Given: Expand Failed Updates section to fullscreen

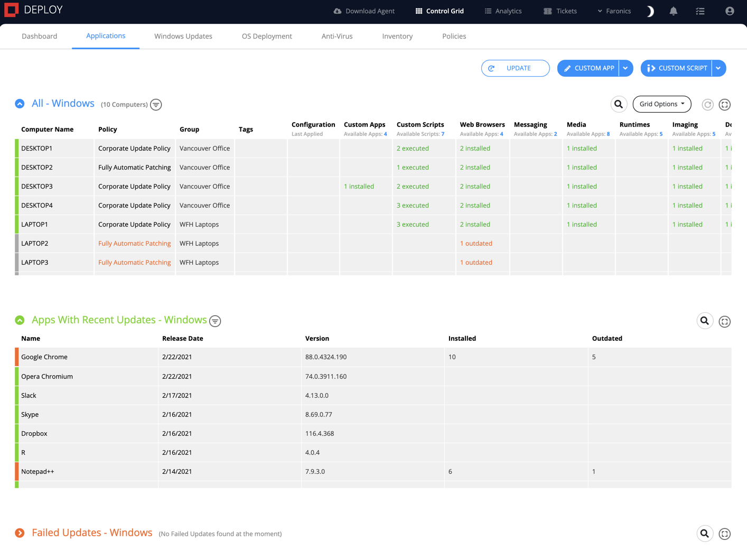Looking at the screenshot, I should point(725,534).
